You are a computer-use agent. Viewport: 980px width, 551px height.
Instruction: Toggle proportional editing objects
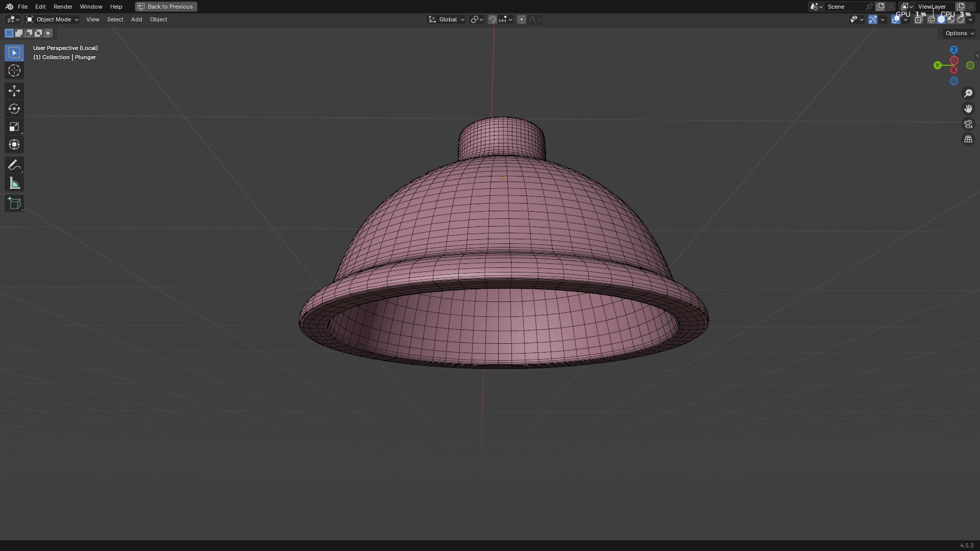click(521, 19)
